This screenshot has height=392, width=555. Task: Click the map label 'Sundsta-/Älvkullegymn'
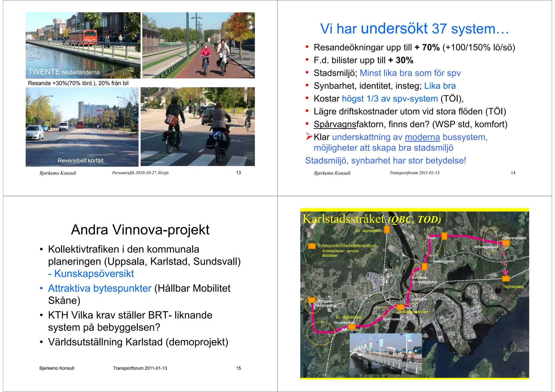coord(424,280)
